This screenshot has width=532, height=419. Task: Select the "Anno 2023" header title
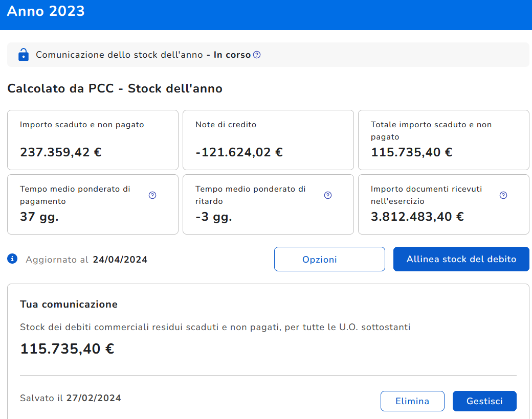(46, 11)
